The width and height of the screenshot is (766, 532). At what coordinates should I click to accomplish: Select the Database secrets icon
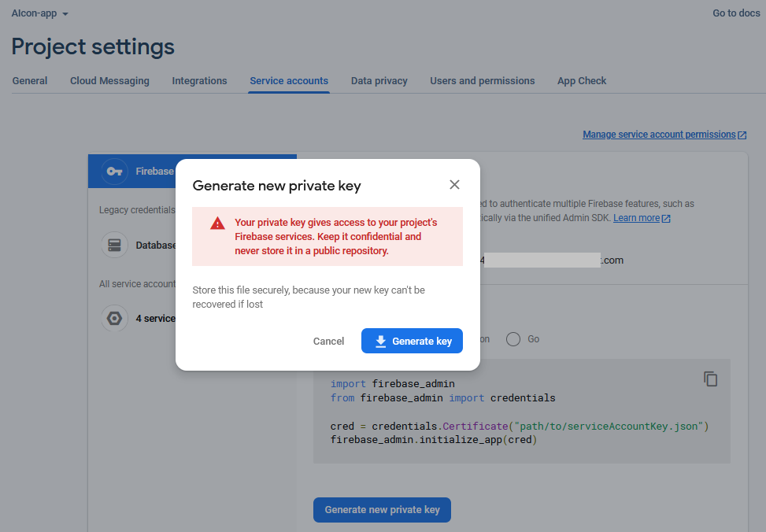115,245
